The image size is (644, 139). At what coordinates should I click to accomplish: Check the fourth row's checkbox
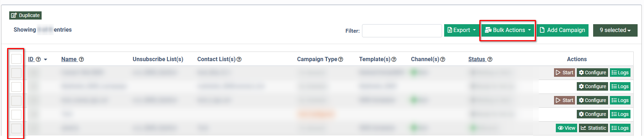click(x=16, y=114)
